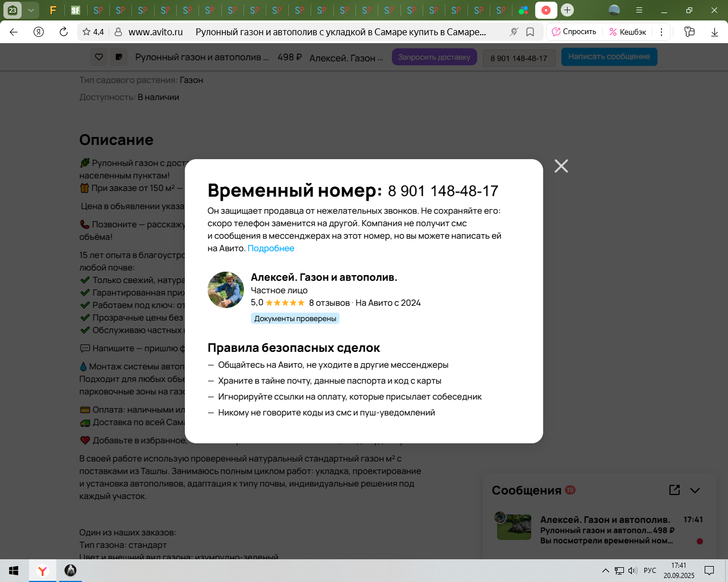
Task: Go back to the previous page
Action: [14, 32]
